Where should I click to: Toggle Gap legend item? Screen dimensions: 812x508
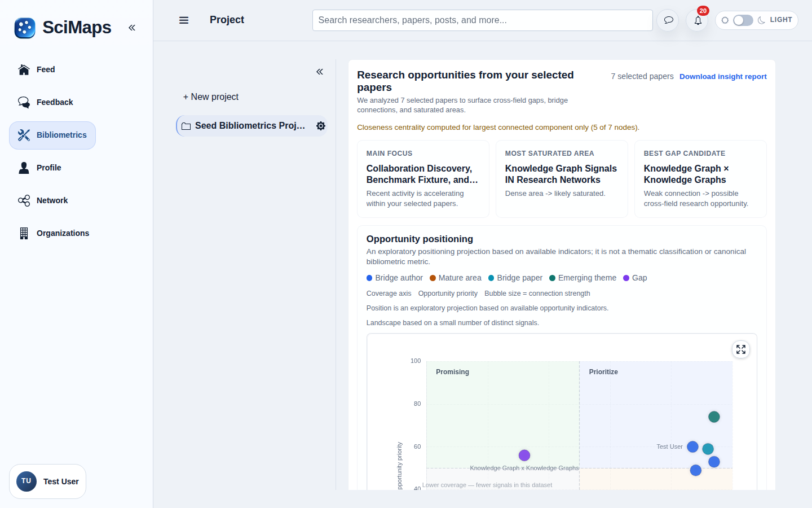tap(635, 278)
